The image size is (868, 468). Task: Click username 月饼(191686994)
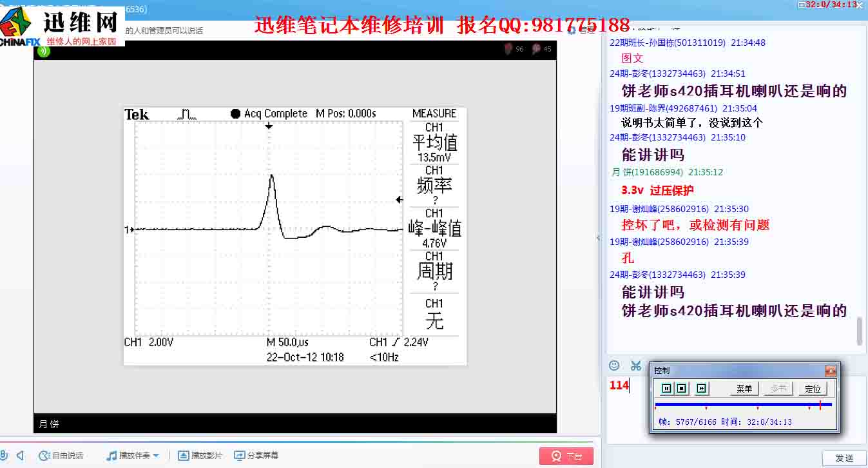click(647, 172)
